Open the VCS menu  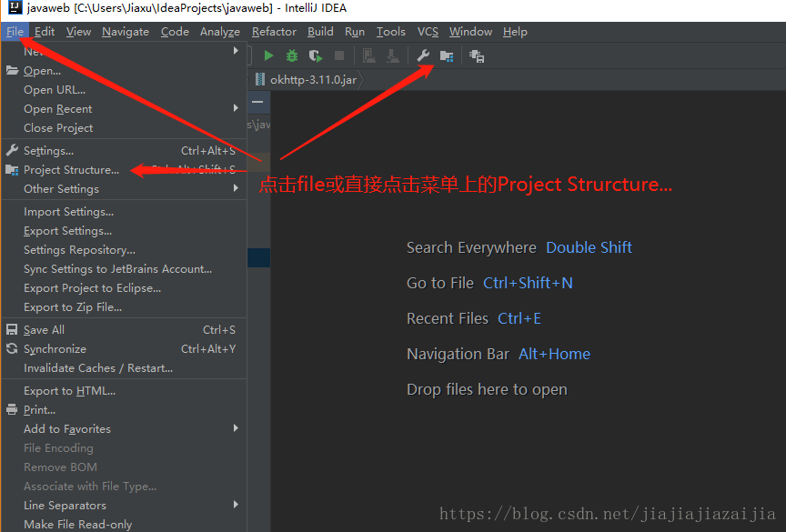428,32
